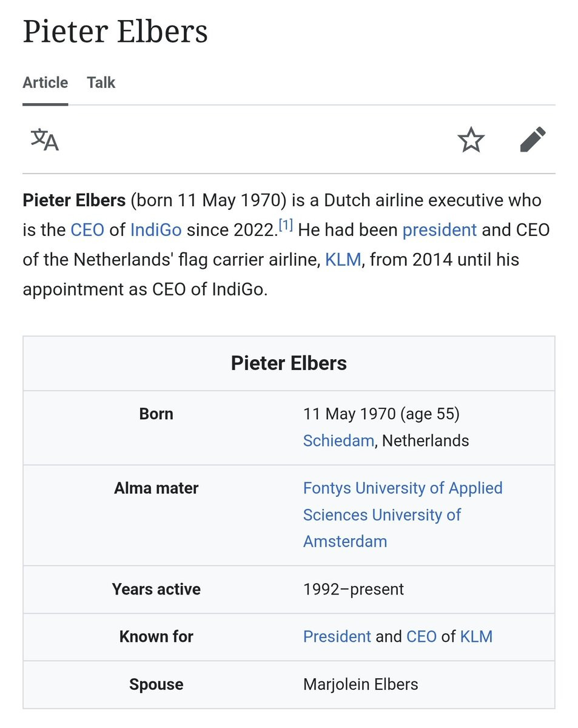Open KLM link in Known for row
This screenshot has height=728, width=578.
[x=476, y=636]
